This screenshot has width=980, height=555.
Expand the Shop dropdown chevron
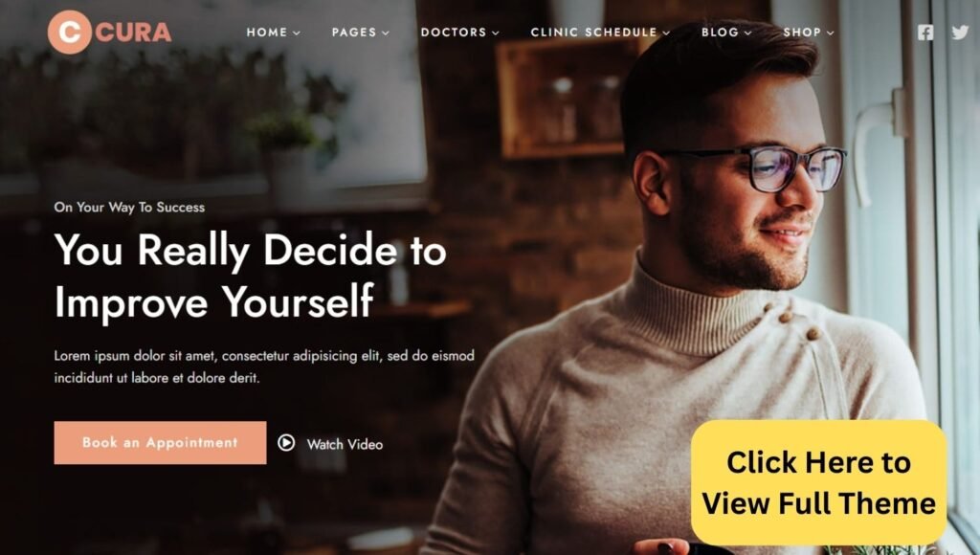(x=831, y=33)
